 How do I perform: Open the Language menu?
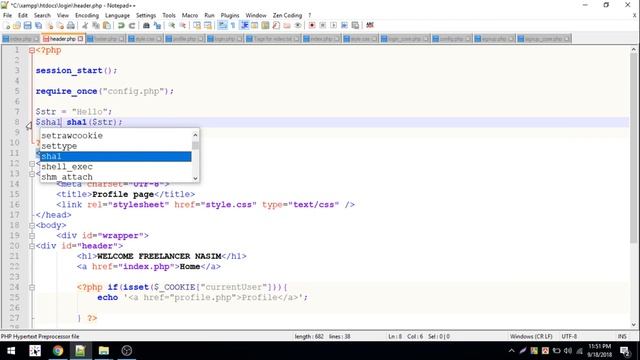118,15
